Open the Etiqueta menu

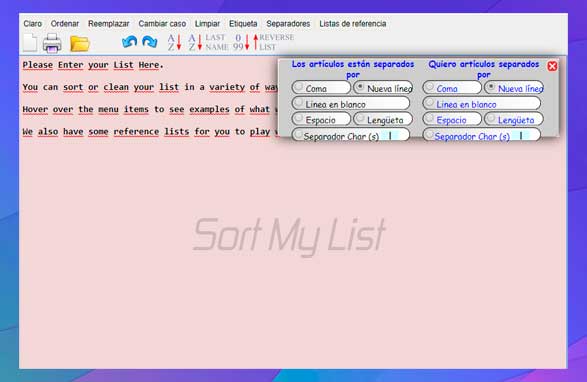(243, 24)
